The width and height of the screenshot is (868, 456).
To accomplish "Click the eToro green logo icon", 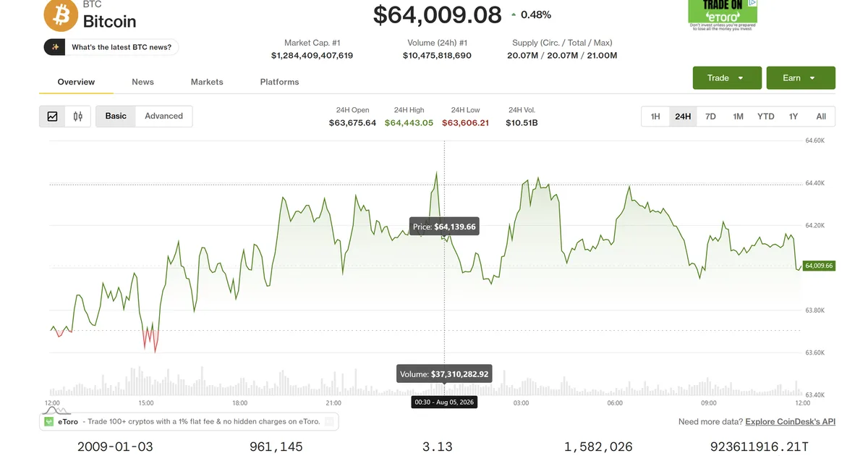I will (x=48, y=421).
